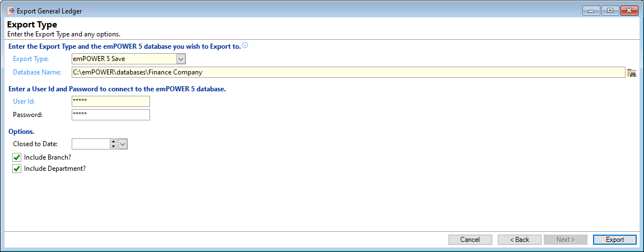644x252 pixels.
Task: Click into the Password field
Action: [110, 115]
